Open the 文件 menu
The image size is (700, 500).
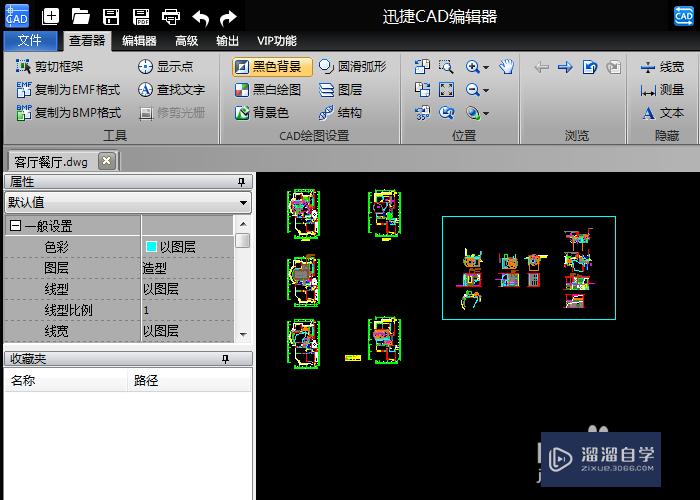click(30, 41)
